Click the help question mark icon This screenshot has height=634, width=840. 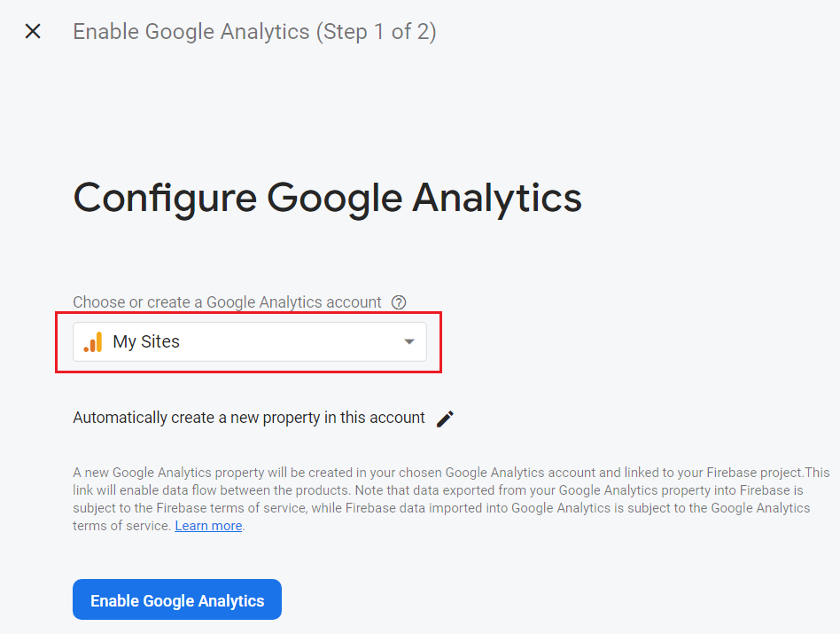pos(399,302)
